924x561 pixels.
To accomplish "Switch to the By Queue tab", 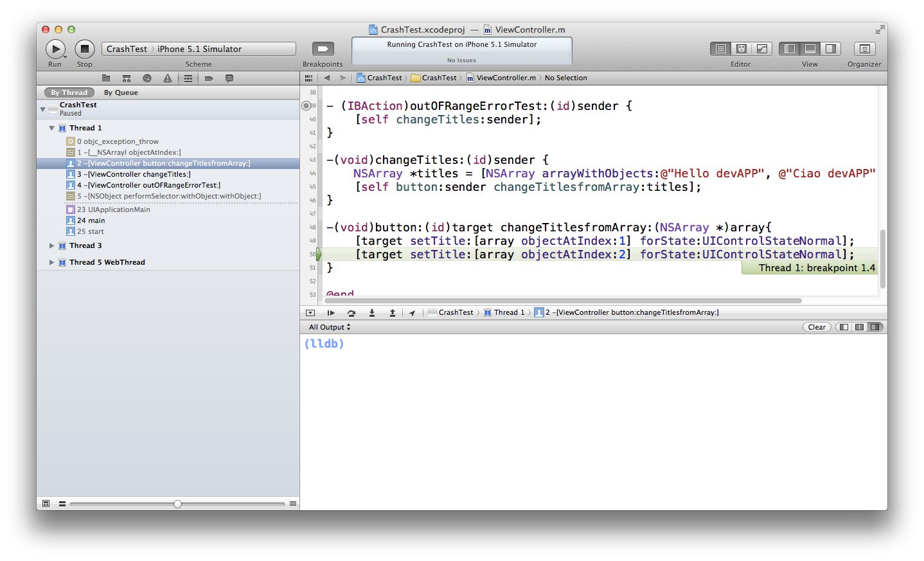I will 121,93.
